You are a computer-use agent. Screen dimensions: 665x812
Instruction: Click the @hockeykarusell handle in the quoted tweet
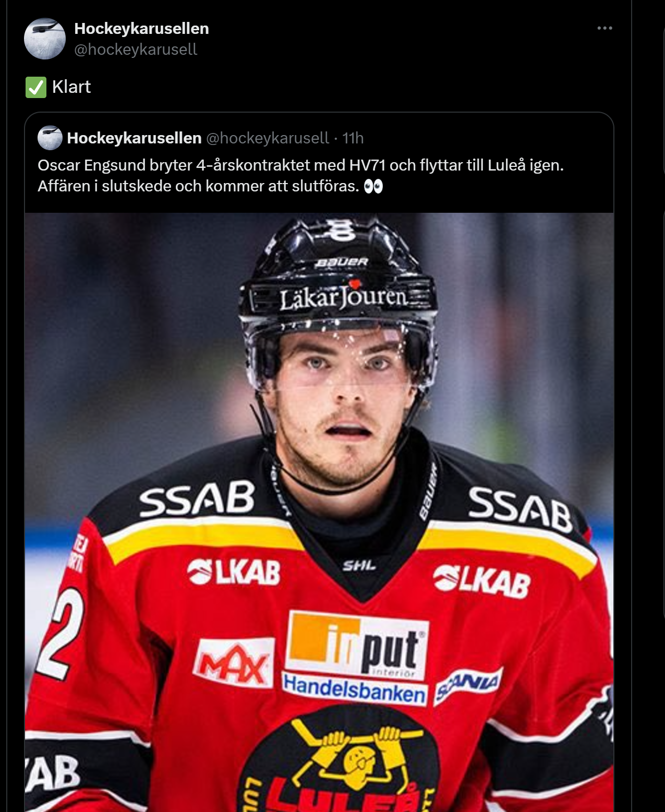(268, 138)
